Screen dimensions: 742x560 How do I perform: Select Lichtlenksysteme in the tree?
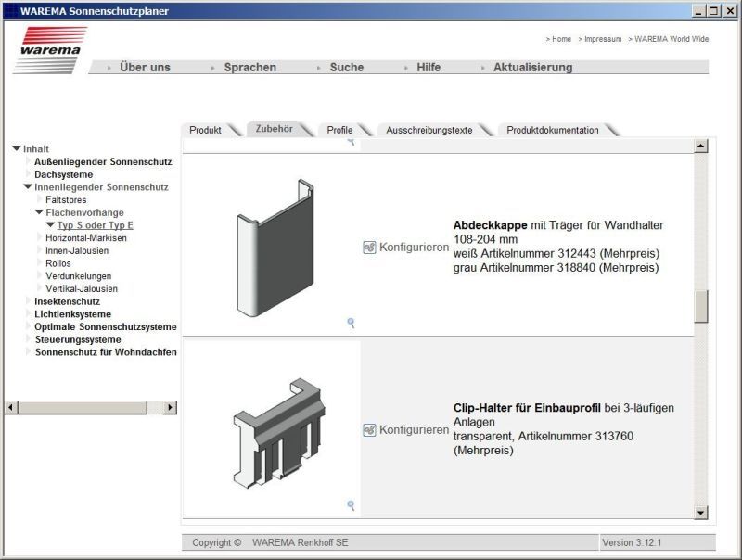tap(73, 314)
